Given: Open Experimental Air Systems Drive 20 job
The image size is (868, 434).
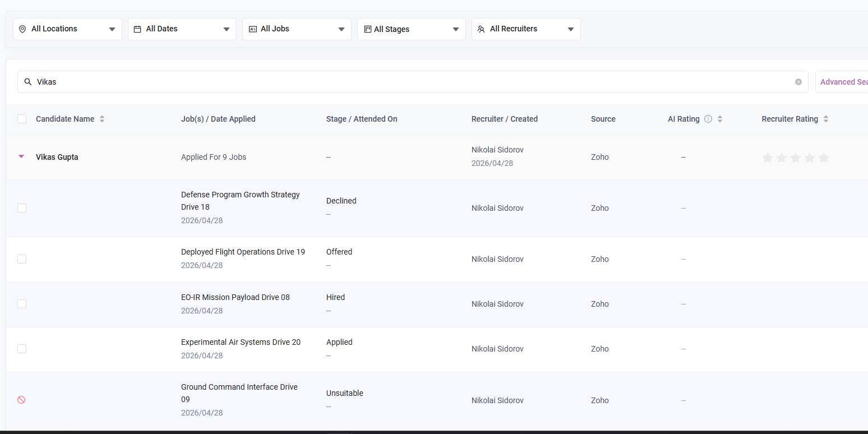Looking at the screenshot, I should coord(241,342).
